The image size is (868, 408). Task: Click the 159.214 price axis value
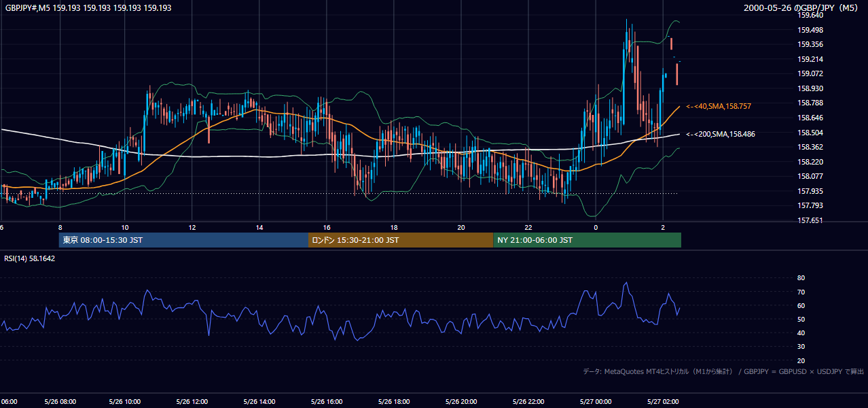point(810,59)
